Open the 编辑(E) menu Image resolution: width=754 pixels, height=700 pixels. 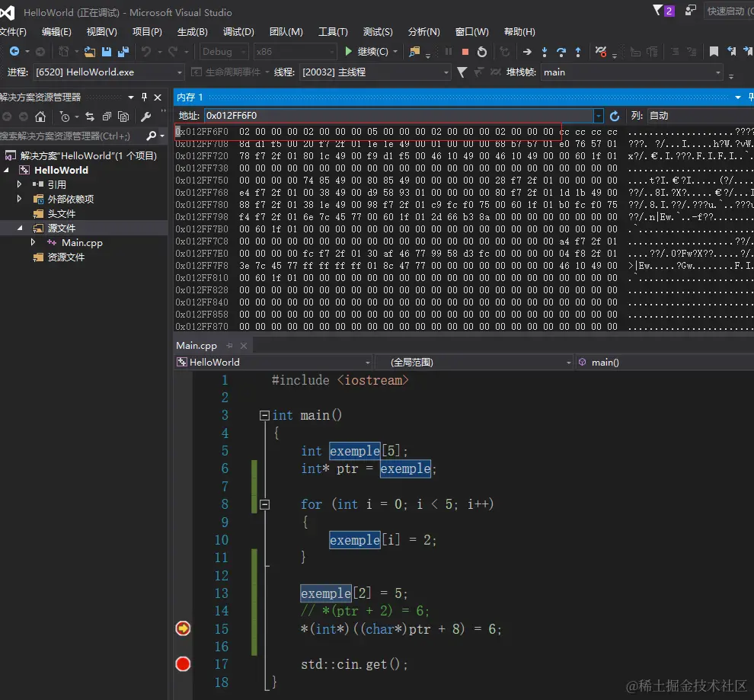[56, 32]
